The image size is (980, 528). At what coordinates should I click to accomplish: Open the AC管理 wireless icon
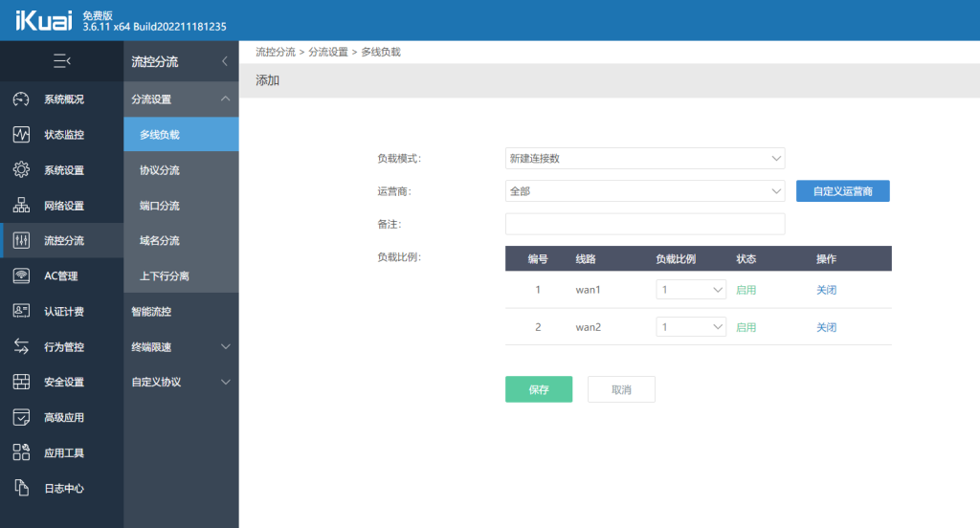point(21,275)
